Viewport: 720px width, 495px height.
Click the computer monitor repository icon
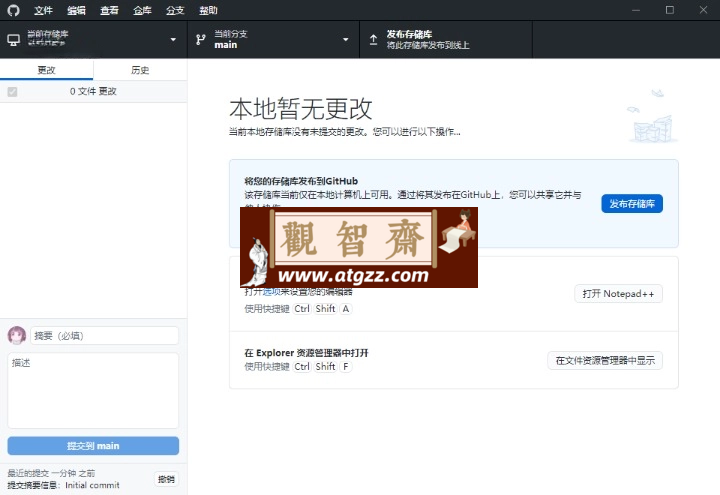[x=14, y=40]
